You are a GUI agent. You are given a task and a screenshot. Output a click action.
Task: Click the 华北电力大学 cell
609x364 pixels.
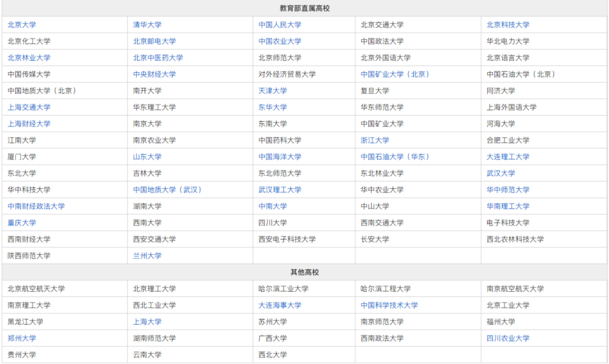[x=544, y=41]
